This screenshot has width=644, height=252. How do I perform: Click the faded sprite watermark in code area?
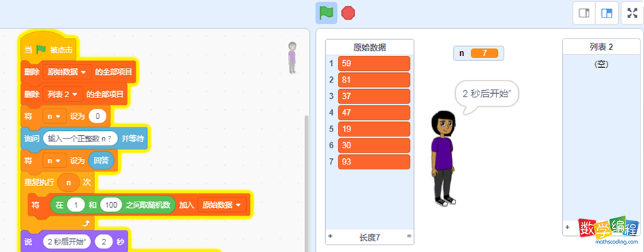click(x=292, y=57)
